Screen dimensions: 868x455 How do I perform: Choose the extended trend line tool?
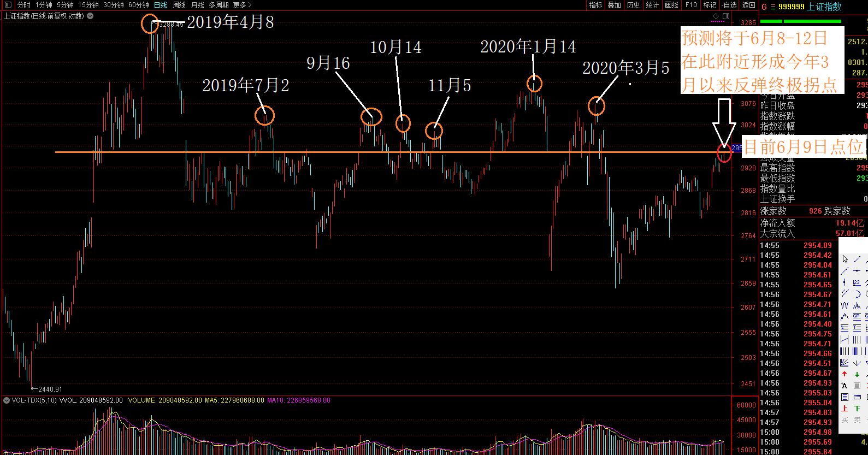pos(845,271)
